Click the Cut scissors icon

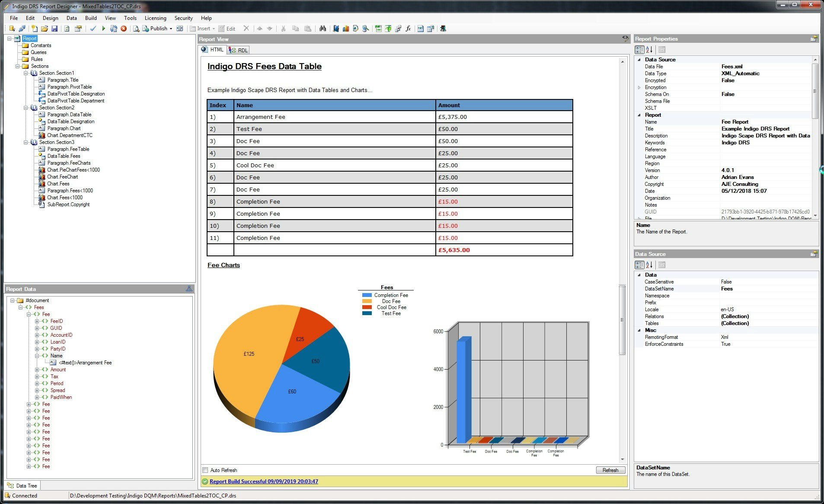284,29
